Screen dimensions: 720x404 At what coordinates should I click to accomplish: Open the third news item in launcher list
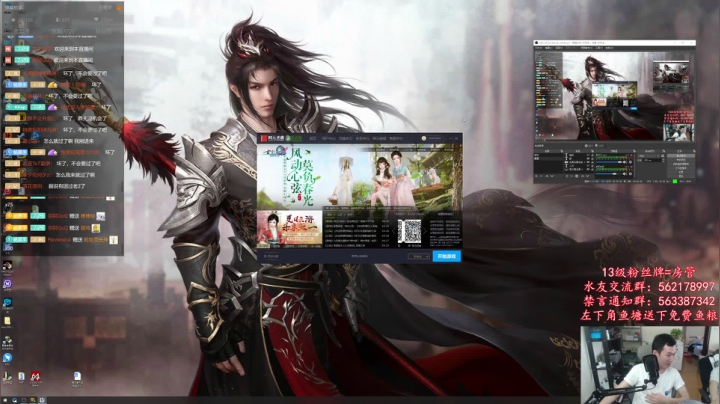(357, 231)
